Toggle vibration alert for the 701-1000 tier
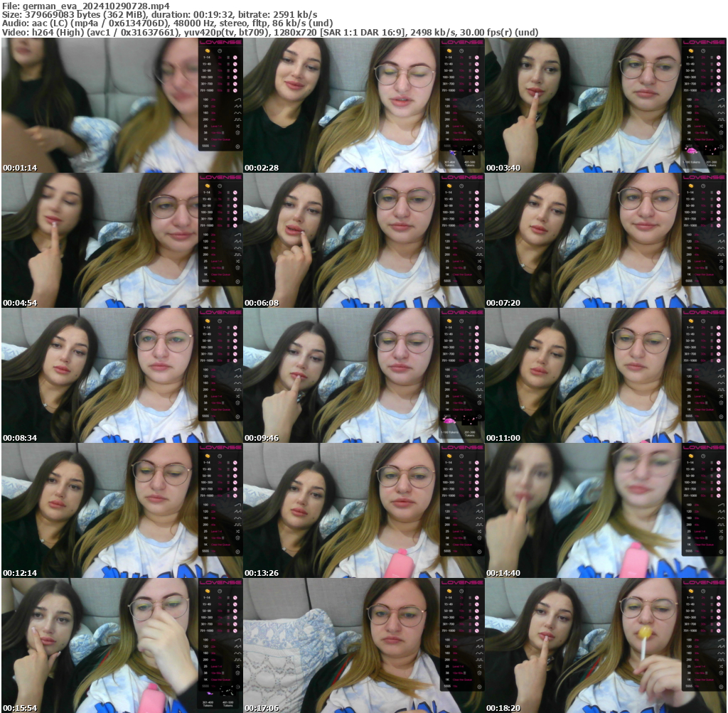 coord(235,90)
